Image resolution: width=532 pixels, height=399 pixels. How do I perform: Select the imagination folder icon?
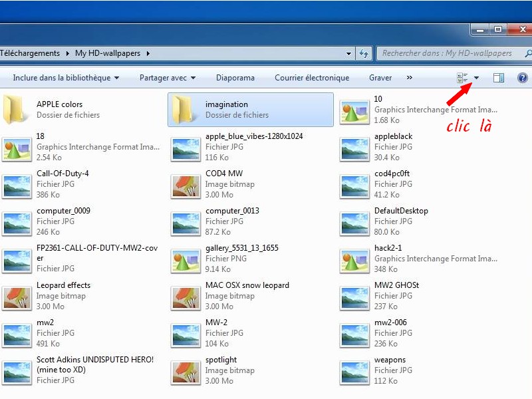pos(184,110)
